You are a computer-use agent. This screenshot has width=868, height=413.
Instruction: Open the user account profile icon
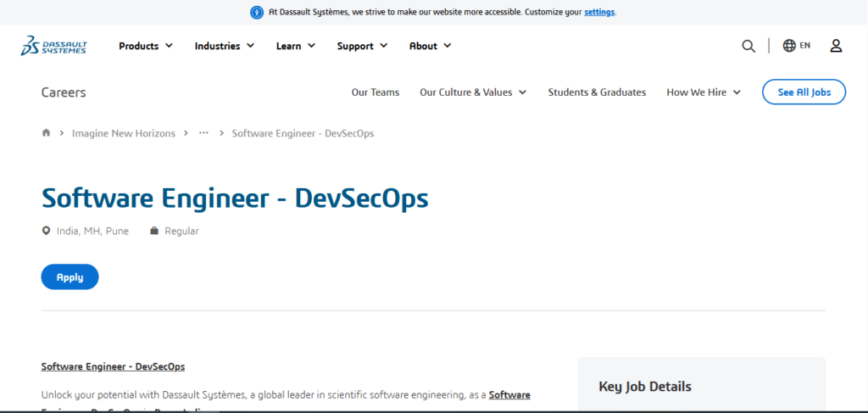(x=836, y=46)
